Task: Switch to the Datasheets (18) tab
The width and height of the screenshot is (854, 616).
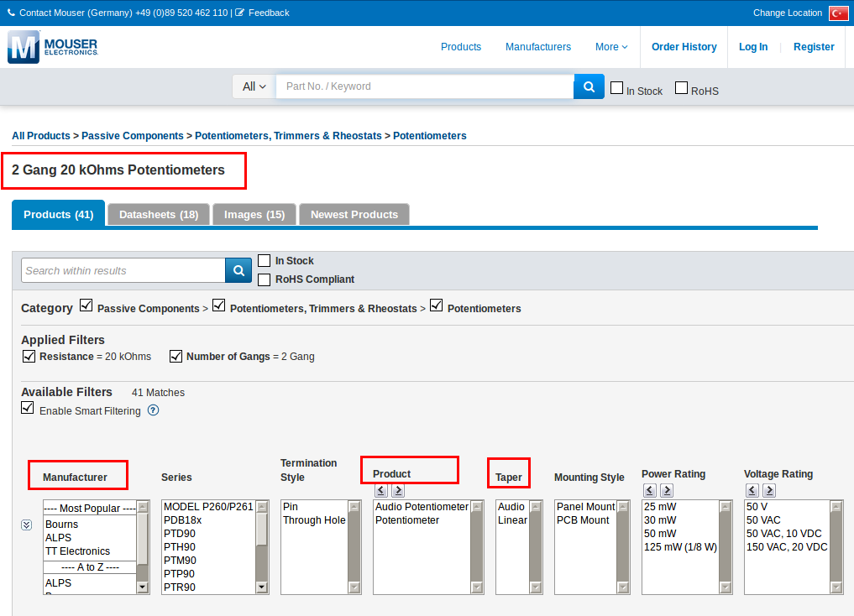Action: 159,214
